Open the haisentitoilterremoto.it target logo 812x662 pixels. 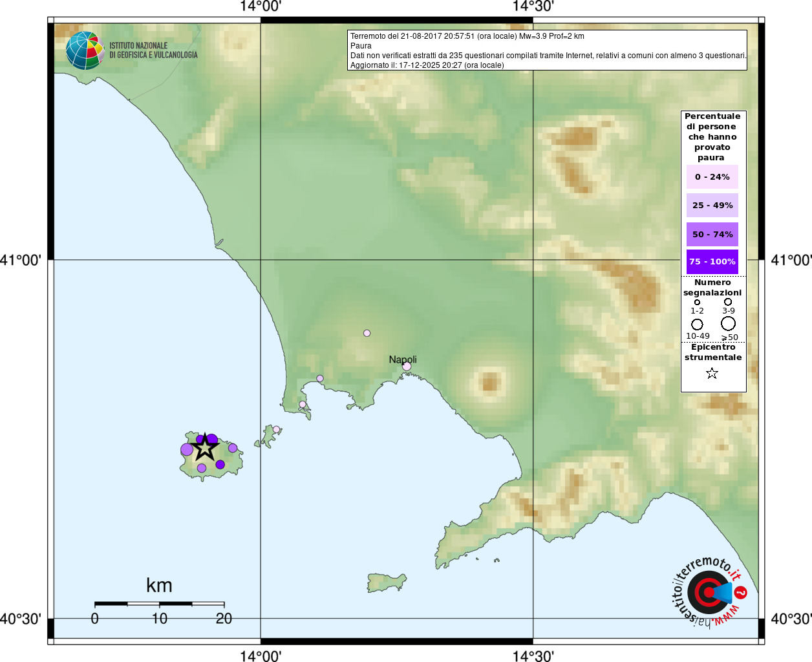709,592
